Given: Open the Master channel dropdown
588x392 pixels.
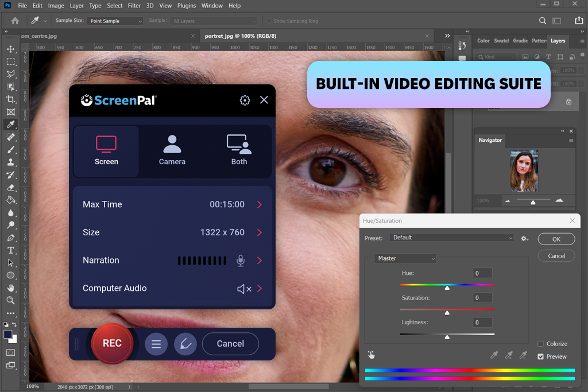Looking at the screenshot, I should 405,258.
